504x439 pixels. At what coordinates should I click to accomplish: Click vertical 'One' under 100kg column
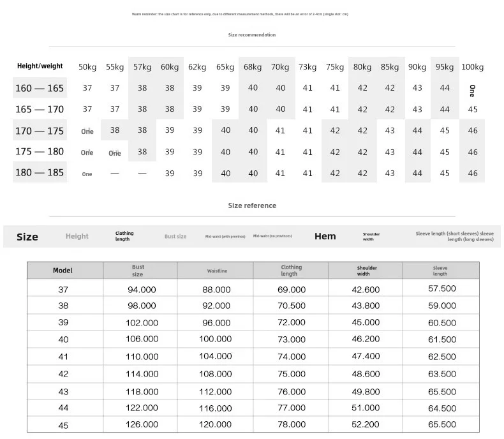pos(472,91)
